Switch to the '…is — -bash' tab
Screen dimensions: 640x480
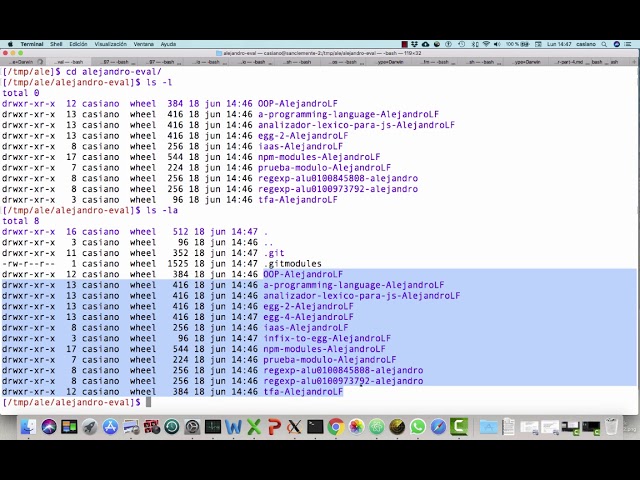[208, 62]
